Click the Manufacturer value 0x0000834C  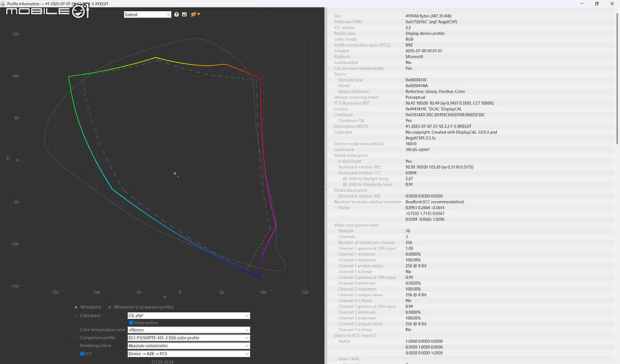click(x=416, y=80)
